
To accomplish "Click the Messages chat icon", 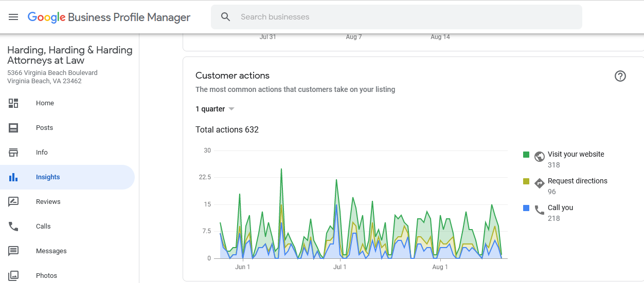I will (13, 251).
